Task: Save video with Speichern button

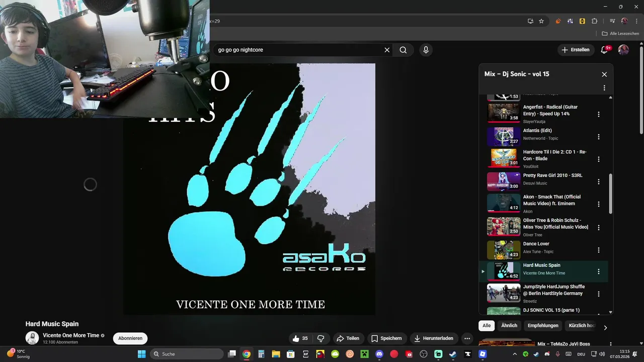Action: pyautogui.click(x=386, y=338)
